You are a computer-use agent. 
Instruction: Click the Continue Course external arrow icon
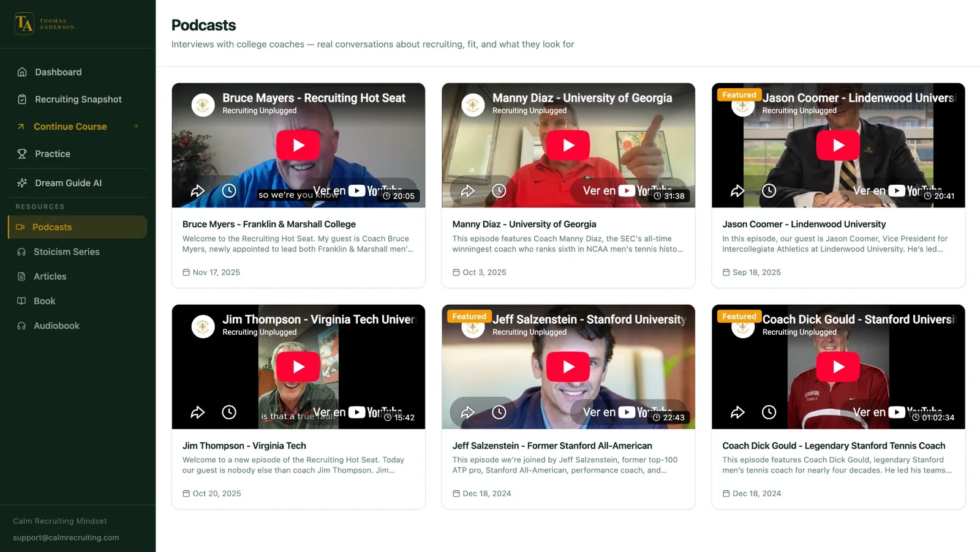click(135, 127)
